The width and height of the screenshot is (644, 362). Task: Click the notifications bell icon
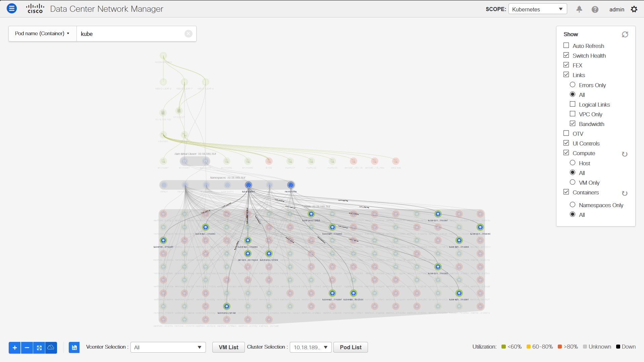click(x=579, y=9)
